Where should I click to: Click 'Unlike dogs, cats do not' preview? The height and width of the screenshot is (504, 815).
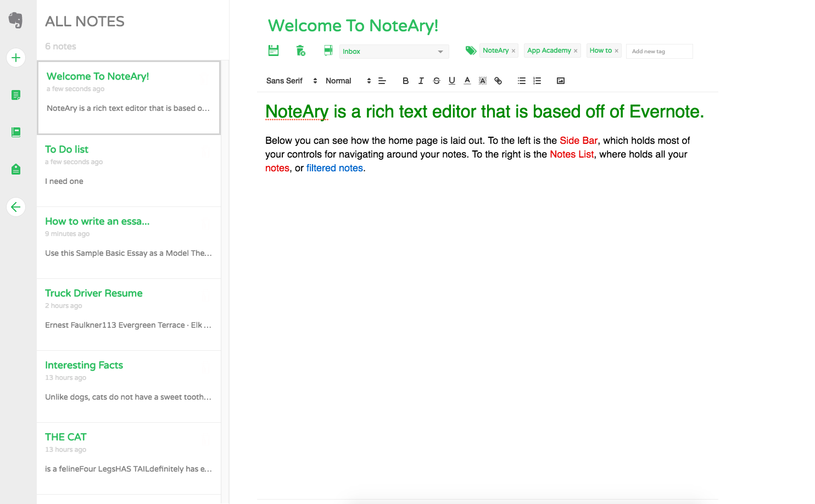point(128,397)
